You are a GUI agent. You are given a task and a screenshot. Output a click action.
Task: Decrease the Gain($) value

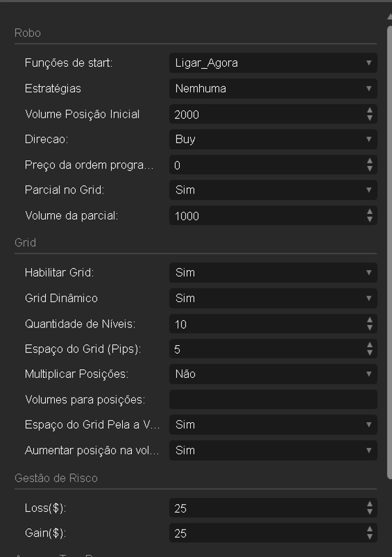[370, 537]
